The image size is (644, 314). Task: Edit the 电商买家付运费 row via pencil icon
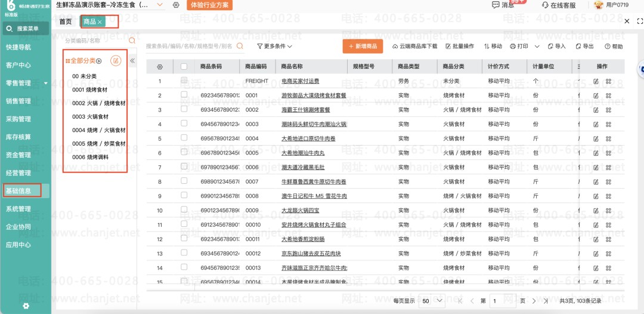pos(596,81)
